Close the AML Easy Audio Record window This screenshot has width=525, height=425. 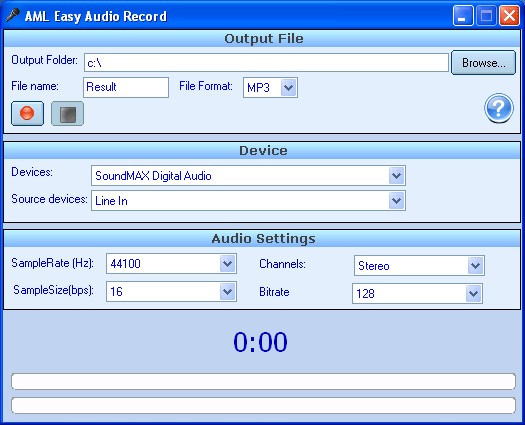coord(509,15)
